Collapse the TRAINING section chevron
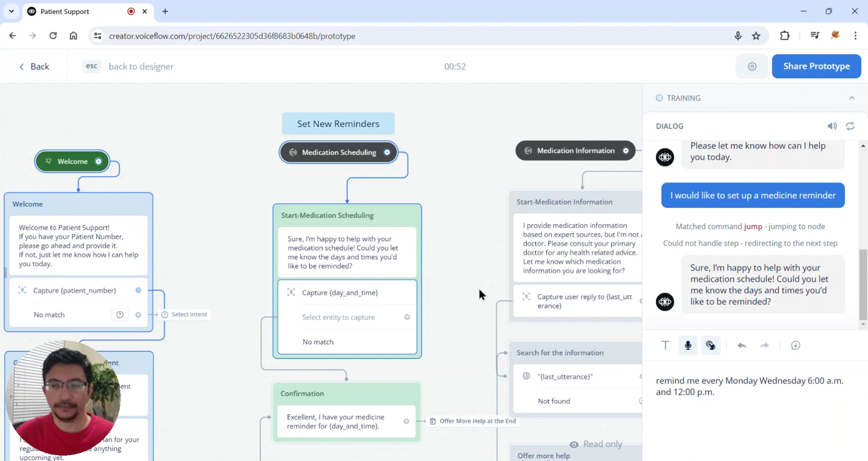The height and width of the screenshot is (461, 868). [x=852, y=98]
